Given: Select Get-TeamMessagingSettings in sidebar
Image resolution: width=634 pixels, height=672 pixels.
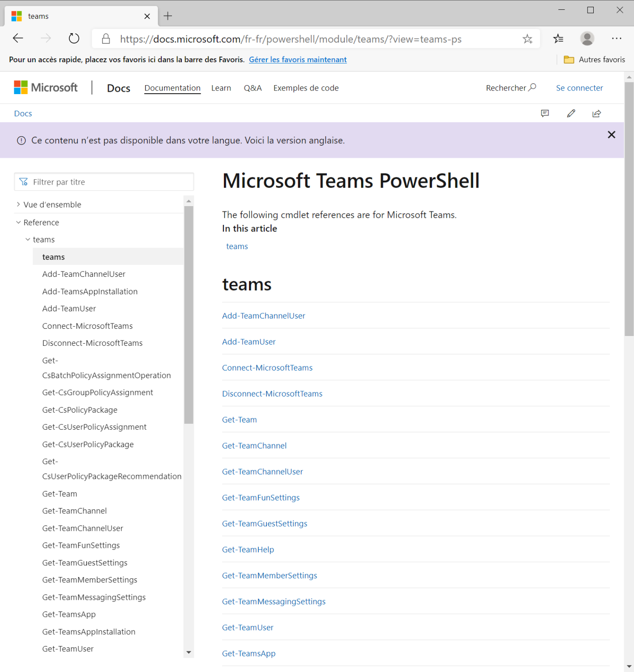Looking at the screenshot, I should point(94,597).
